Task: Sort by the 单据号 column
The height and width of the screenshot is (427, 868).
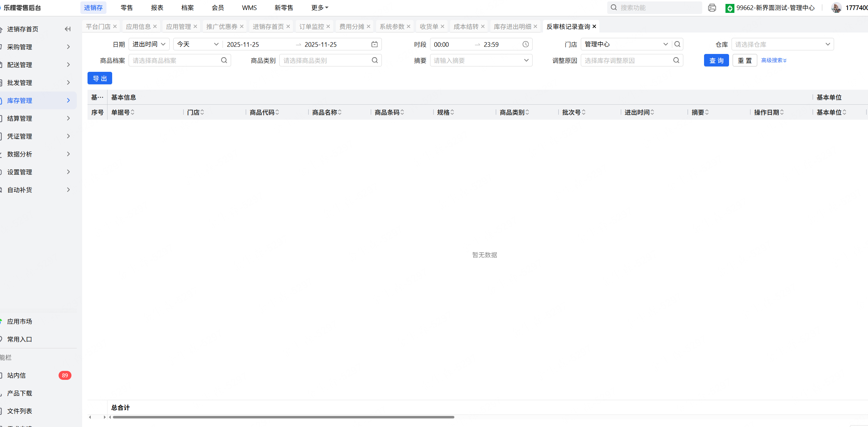Action: pyautogui.click(x=133, y=112)
